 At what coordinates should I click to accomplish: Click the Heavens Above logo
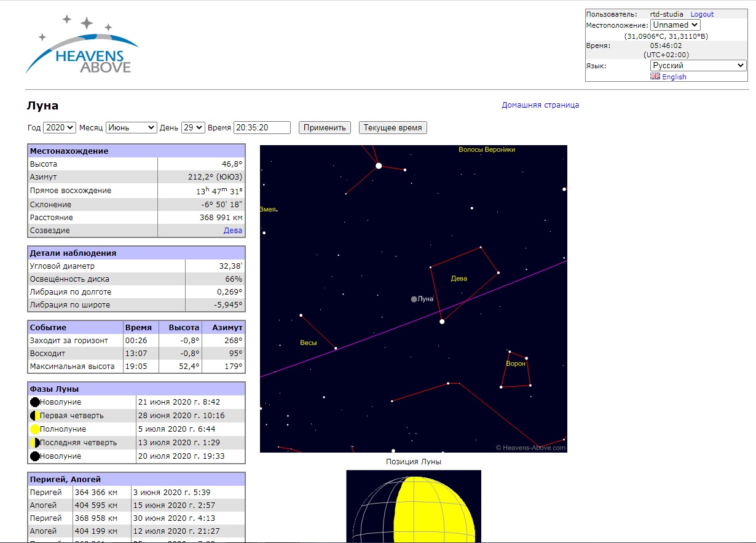[x=82, y=44]
